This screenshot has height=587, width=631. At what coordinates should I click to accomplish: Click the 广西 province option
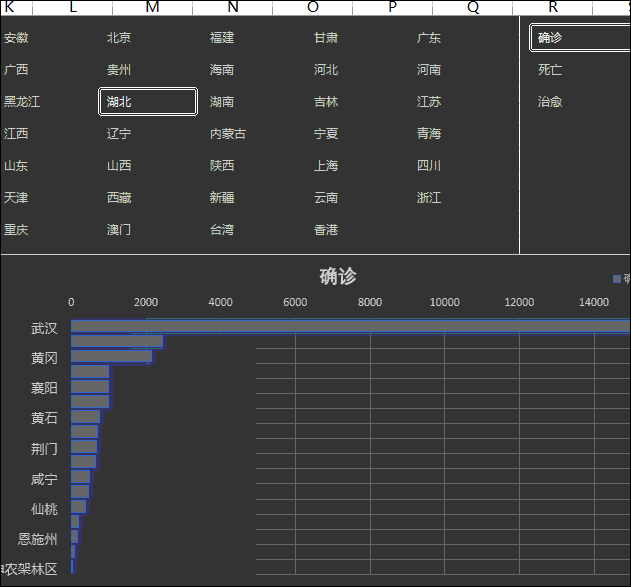pos(16,70)
